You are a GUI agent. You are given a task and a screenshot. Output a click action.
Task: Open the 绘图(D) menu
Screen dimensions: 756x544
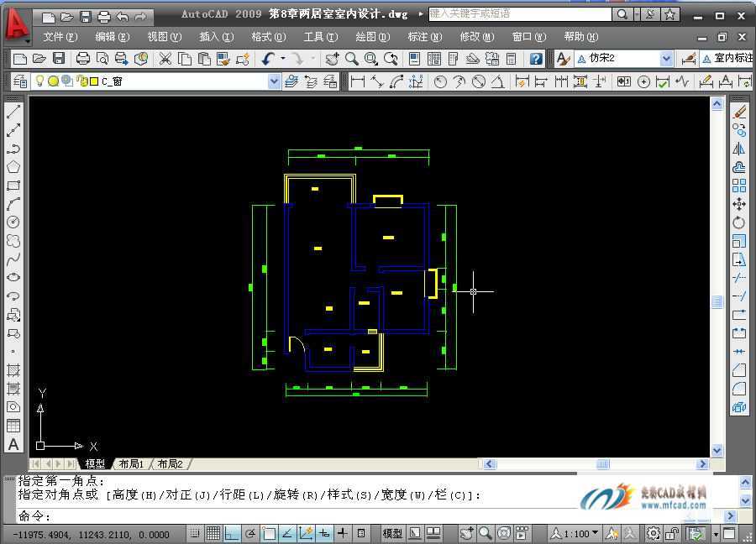373,37
